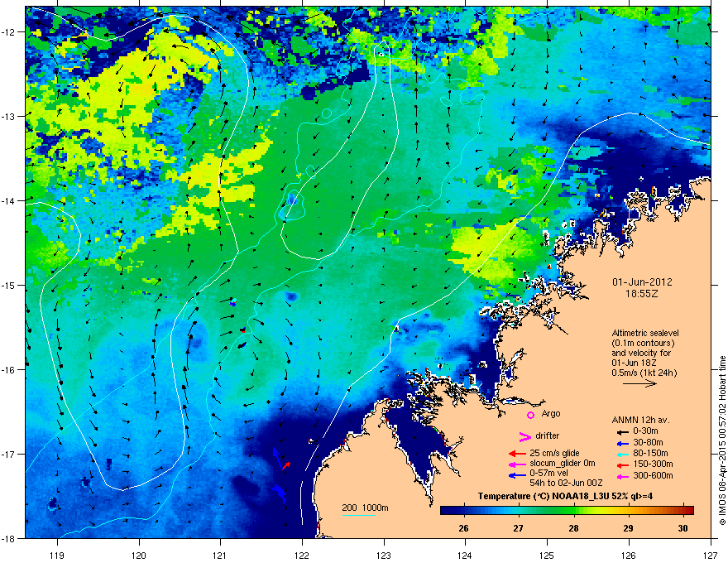Click the magenta slocum_glider arrow
This screenshot has height=563, width=728.
517,464
